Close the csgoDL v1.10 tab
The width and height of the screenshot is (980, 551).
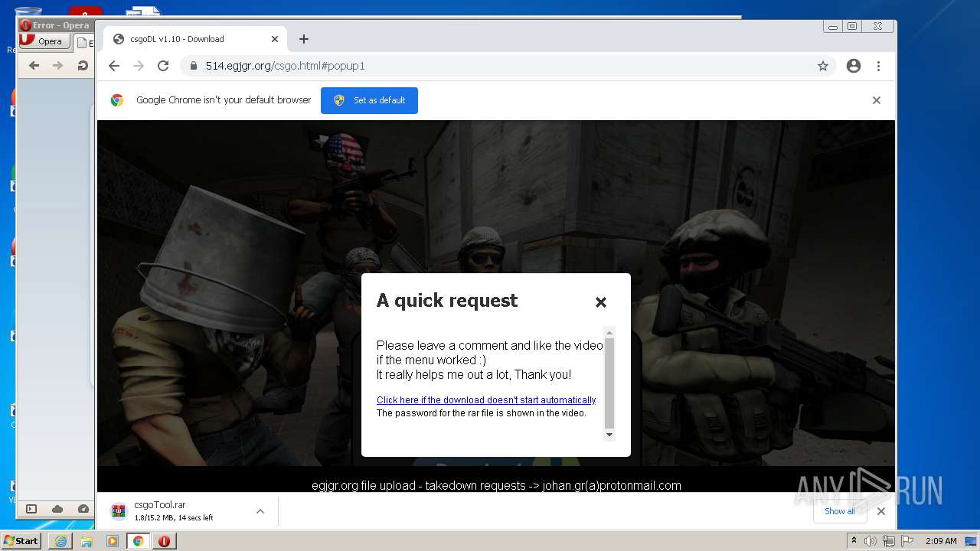[275, 39]
